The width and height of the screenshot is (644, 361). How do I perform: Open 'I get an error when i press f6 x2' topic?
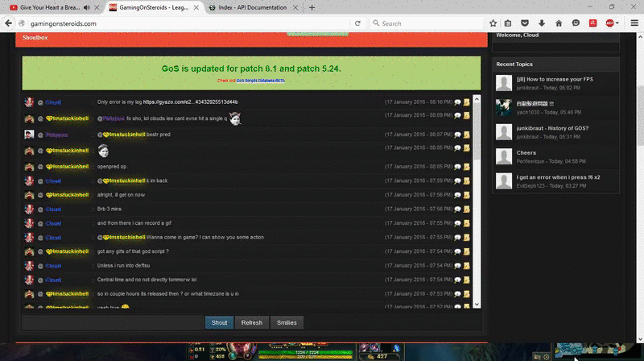tap(558, 177)
